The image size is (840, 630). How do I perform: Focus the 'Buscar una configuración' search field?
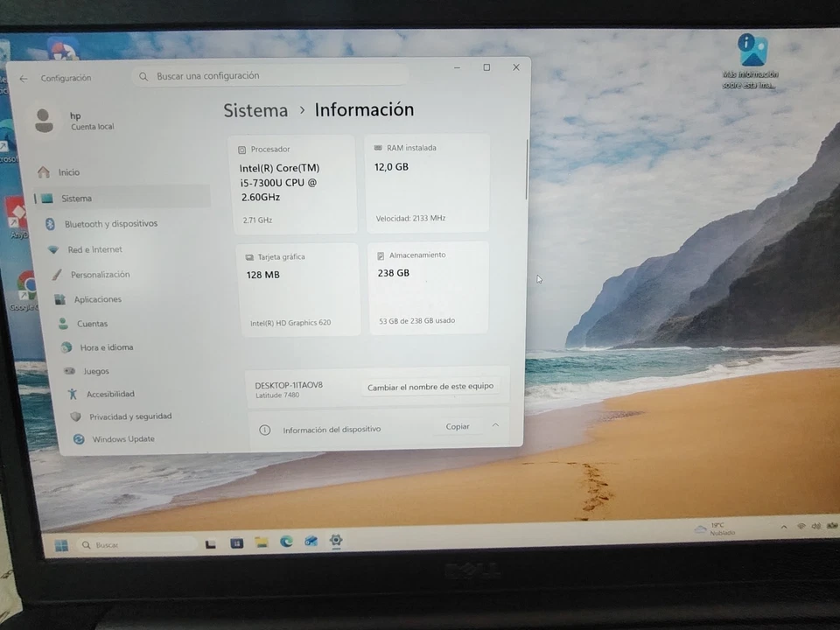coord(270,76)
